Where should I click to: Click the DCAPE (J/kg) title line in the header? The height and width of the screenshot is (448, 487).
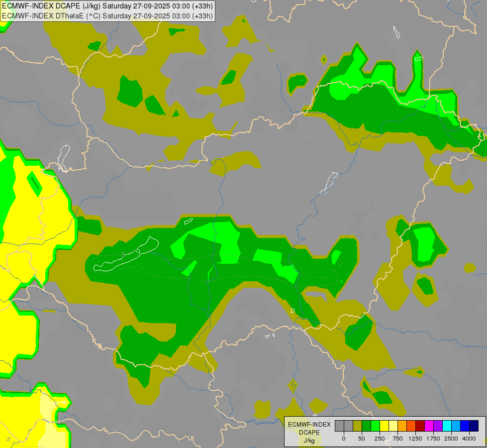coord(107,6)
